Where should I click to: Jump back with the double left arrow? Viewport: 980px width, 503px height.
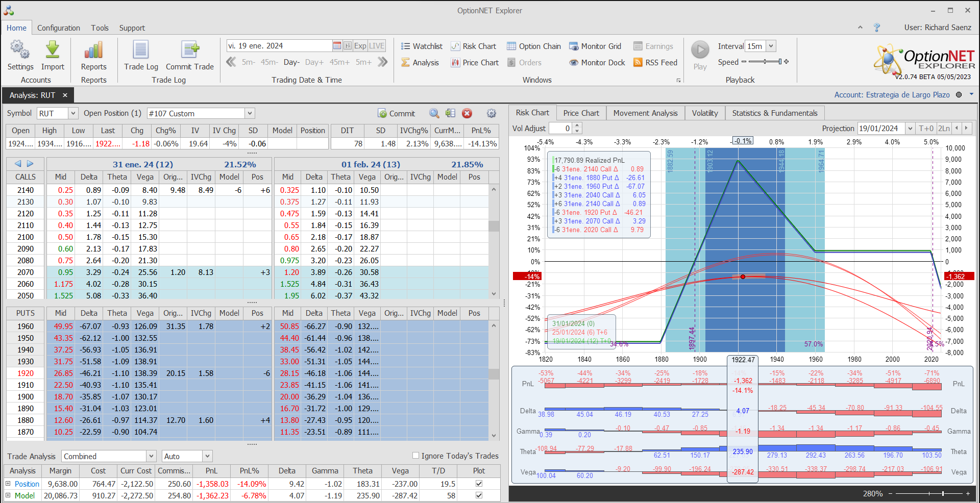pos(231,62)
